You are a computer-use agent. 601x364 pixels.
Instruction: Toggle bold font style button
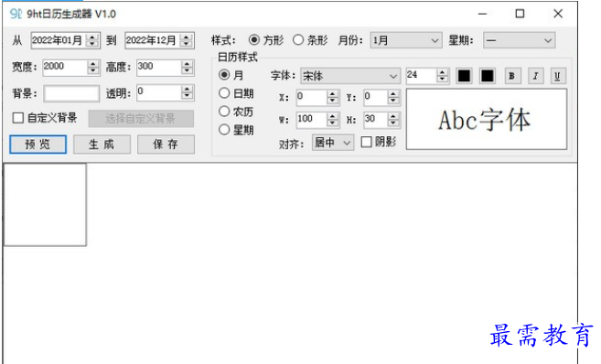pyautogui.click(x=511, y=76)
